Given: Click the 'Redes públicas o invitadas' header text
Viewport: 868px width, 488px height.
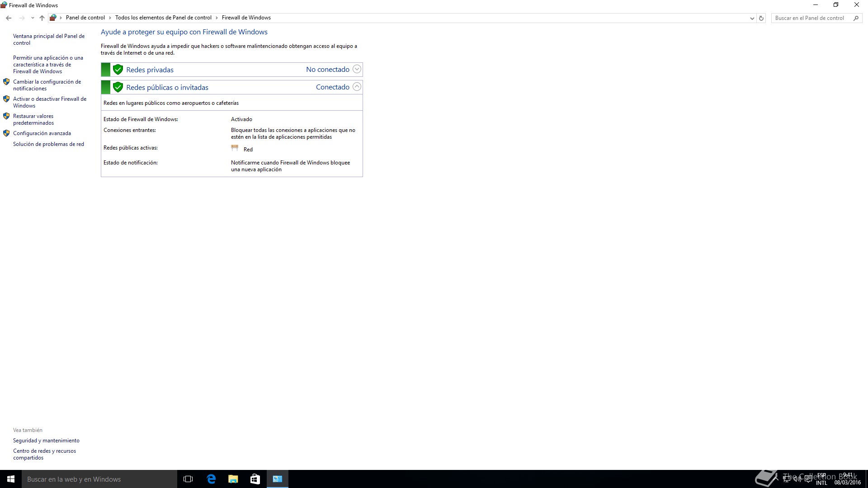Looking at the screenshot, I should tap(167, 87).
